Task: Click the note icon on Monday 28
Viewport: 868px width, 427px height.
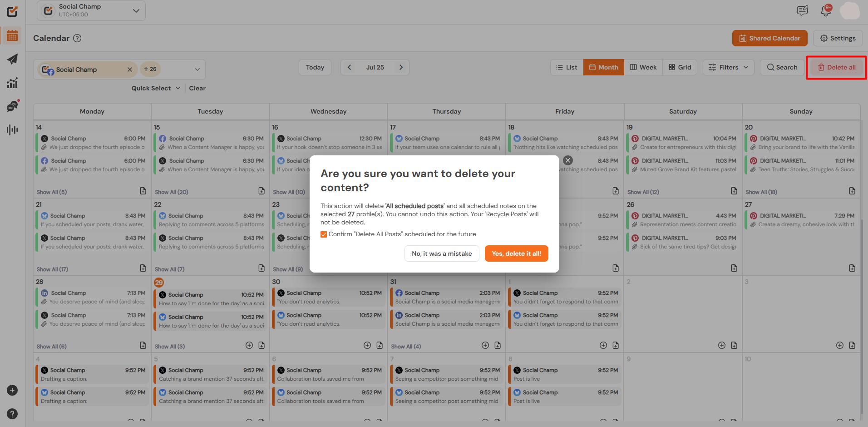Action: point(143,345)
